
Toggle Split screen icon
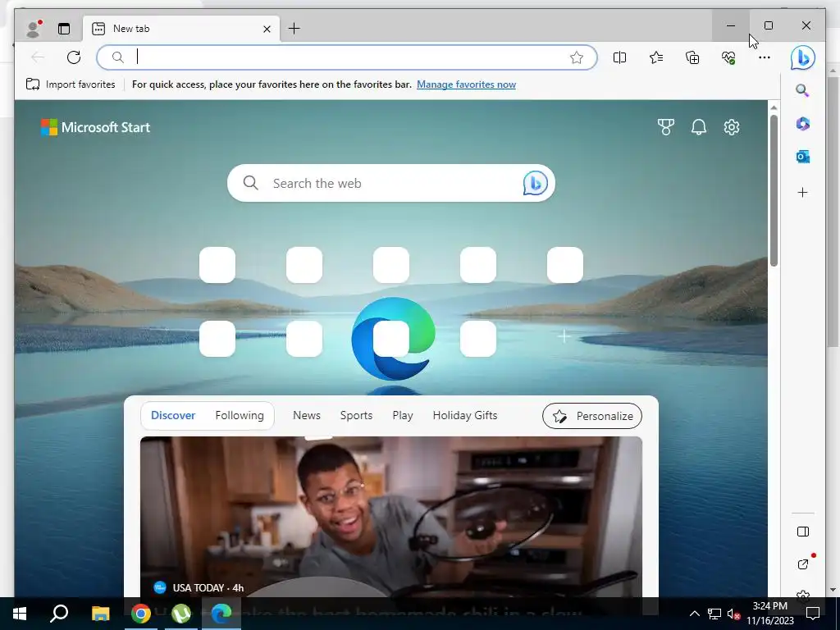(x=619, y=57)
